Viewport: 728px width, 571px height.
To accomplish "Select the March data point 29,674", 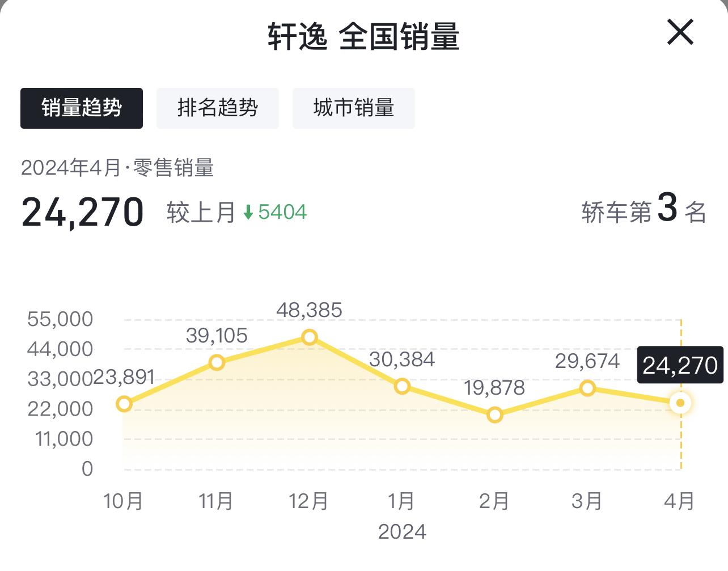I will tap(587, 388).
